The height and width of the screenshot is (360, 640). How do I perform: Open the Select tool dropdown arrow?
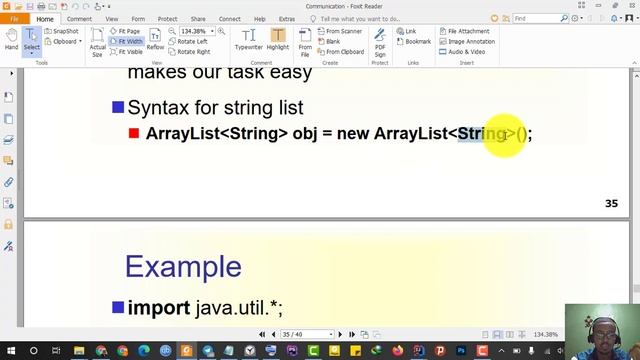point(31,53)
